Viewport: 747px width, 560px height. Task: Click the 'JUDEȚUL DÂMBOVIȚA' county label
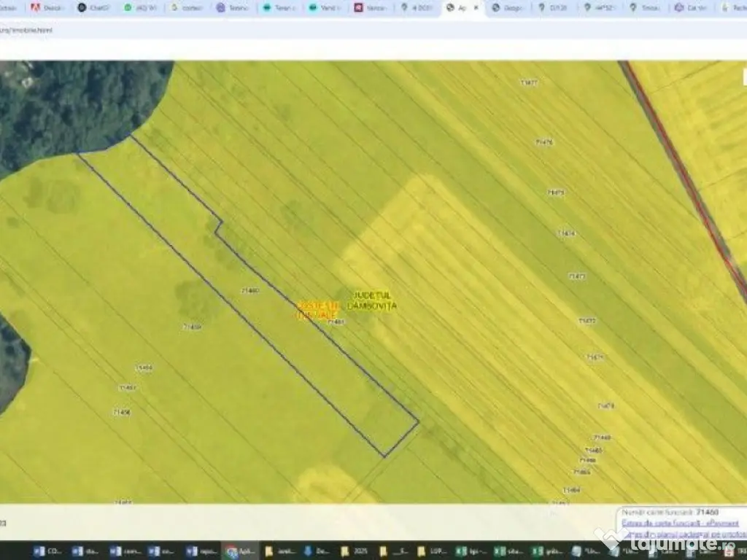click(372, 300)
